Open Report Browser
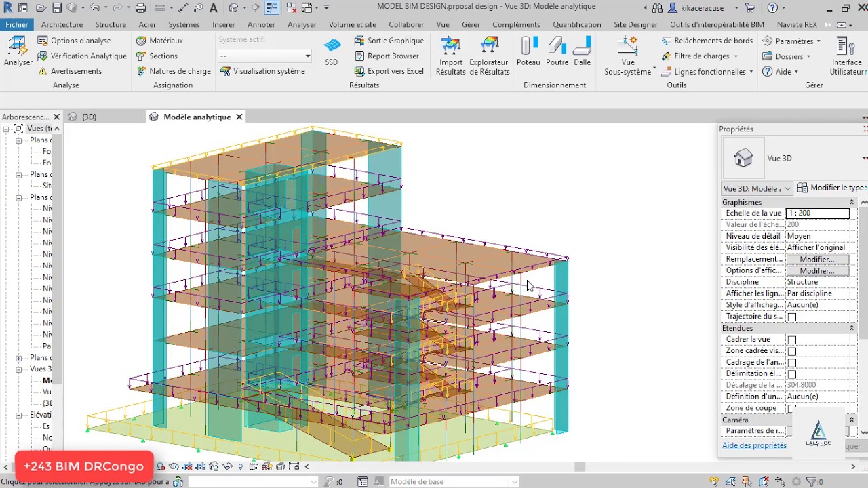 pos(387,56)
